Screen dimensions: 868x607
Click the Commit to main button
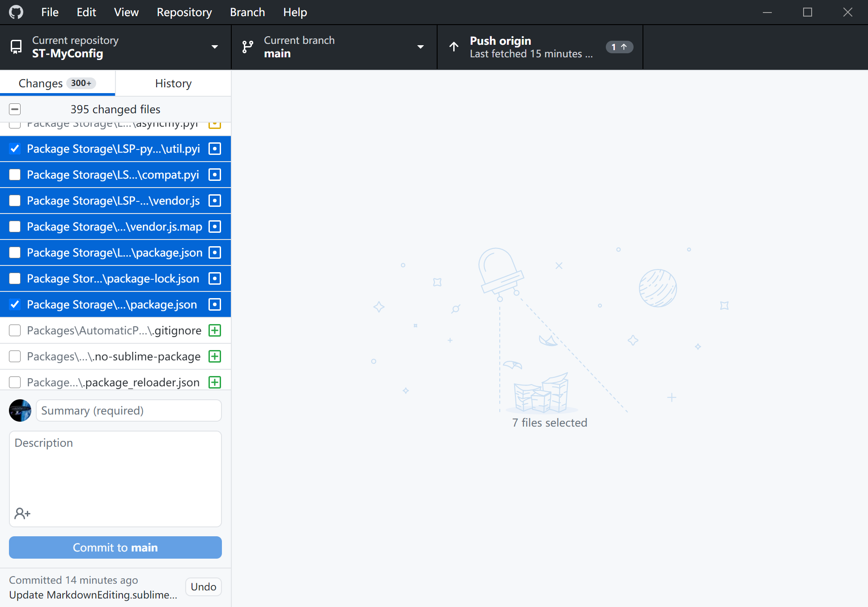(x=115, y=547)
